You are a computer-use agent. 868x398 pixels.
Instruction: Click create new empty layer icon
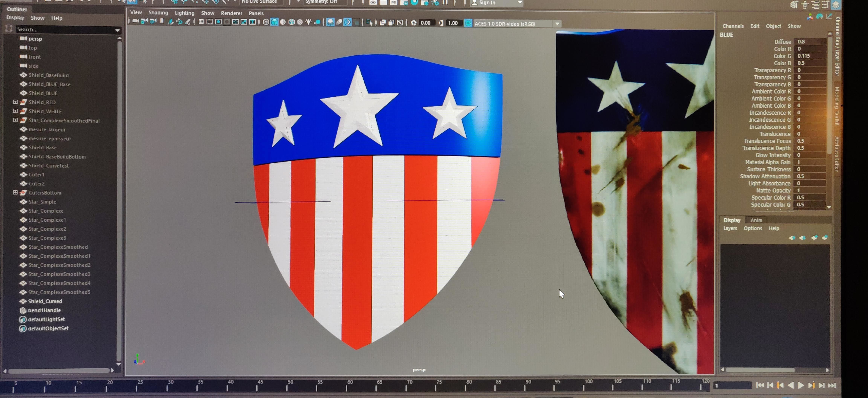click(814, 238)
